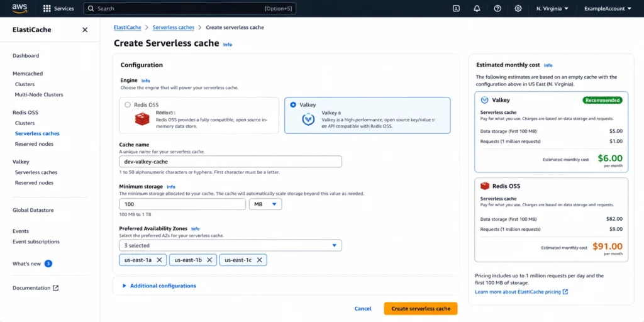Image resolution: width=644 pixels, height=322 pixels.
Task: Click the Redis OSS engine logo
Action: [142, 119]
